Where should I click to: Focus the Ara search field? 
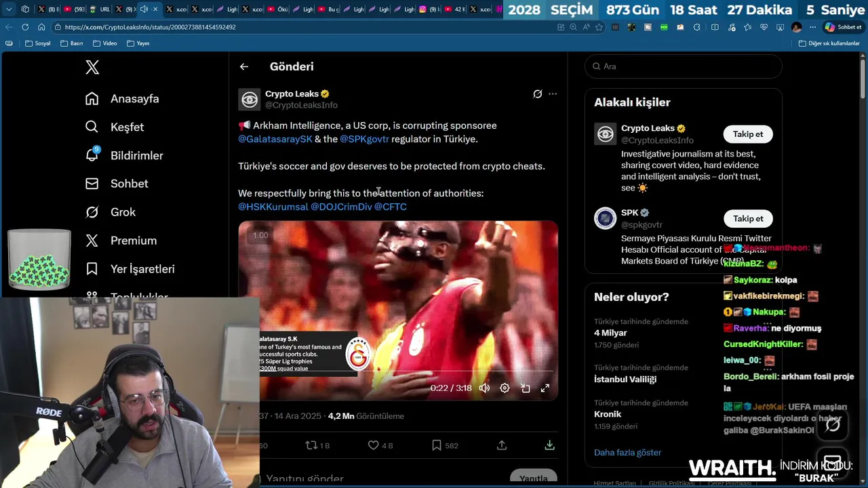click(684, 66)
